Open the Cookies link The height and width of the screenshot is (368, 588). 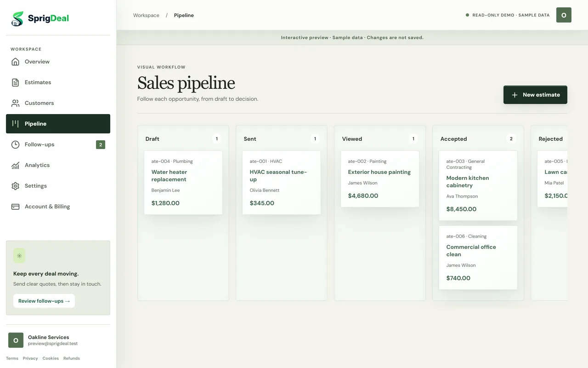click(51, 358)
